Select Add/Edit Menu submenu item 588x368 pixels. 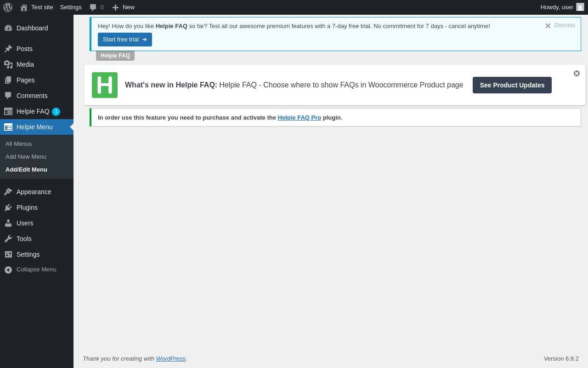pos(26,170)
